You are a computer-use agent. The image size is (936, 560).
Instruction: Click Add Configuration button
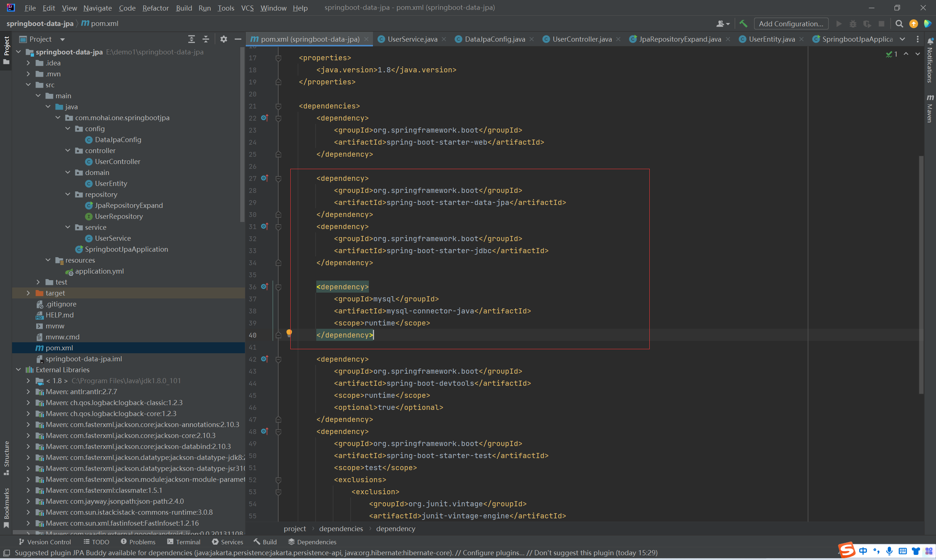coord(790,24)
